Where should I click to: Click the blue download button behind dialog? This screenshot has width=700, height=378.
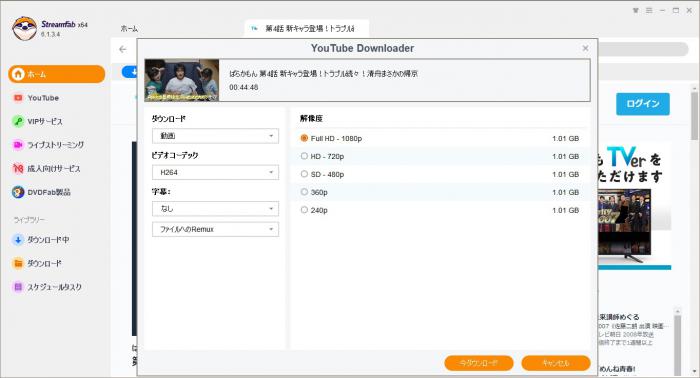pyautogui.click(x=130, y=71)
